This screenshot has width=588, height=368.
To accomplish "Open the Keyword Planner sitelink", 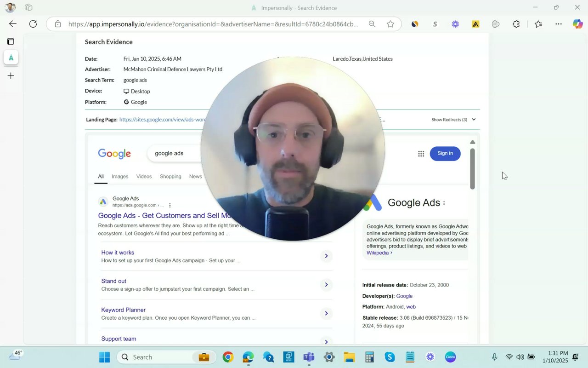I will 123,310.
